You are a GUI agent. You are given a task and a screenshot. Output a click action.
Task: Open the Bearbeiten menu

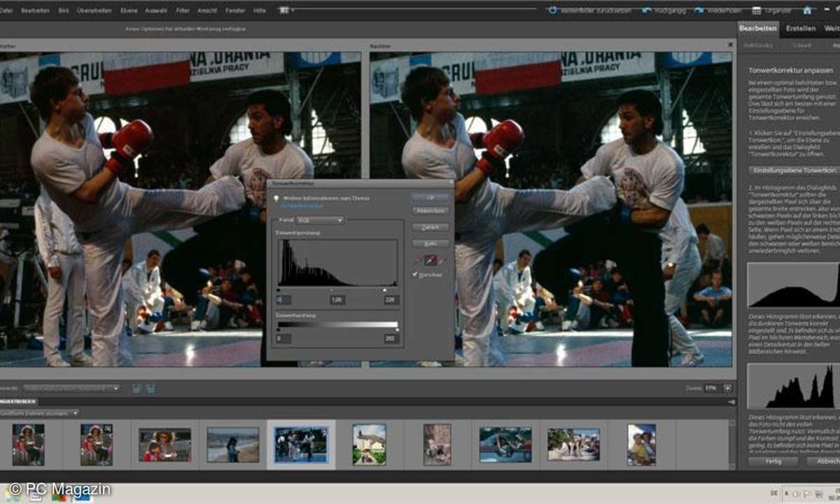click(35, 11)
